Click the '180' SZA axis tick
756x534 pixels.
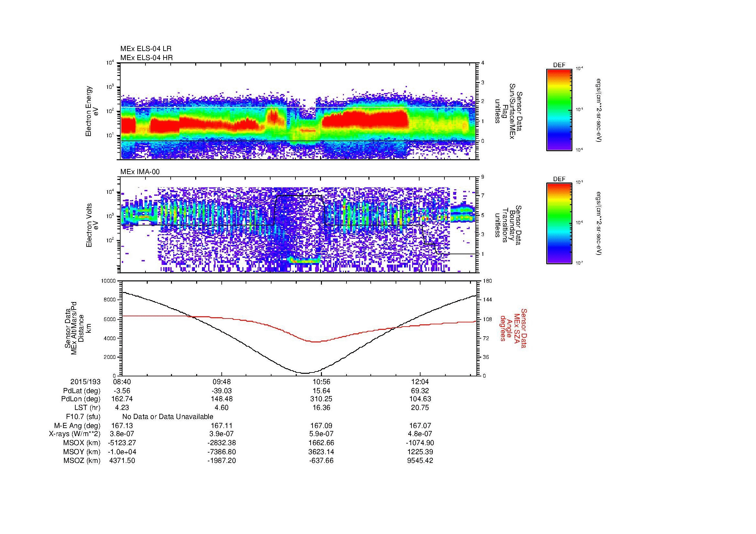pos(487,281)
